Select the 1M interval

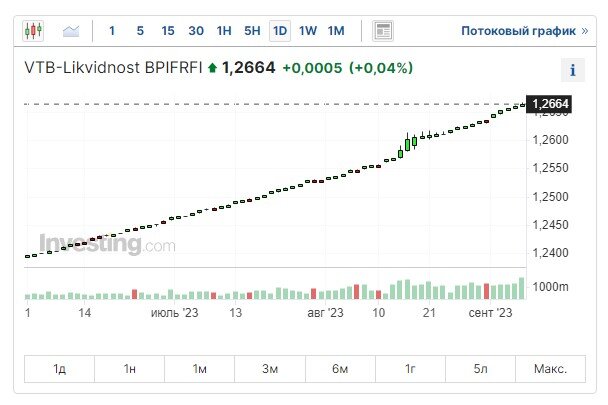point(336,31)
